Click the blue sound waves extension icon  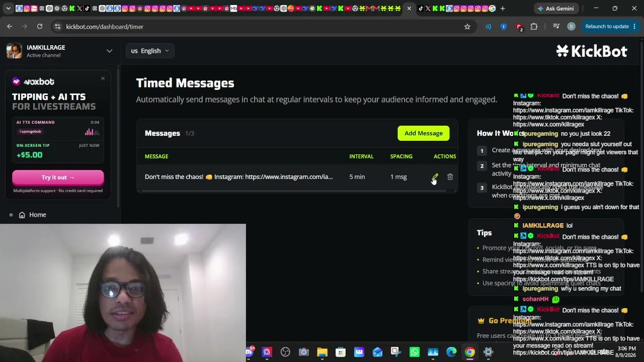(488, 27)
